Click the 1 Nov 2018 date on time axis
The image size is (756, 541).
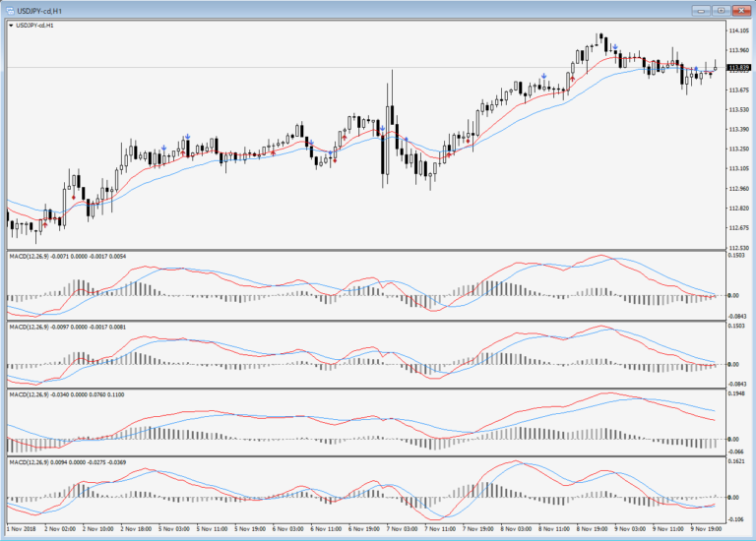point(22,529)
